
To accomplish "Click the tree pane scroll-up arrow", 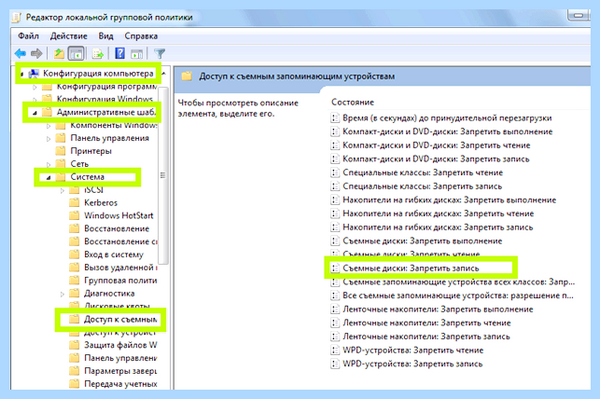I will point(163,73).
